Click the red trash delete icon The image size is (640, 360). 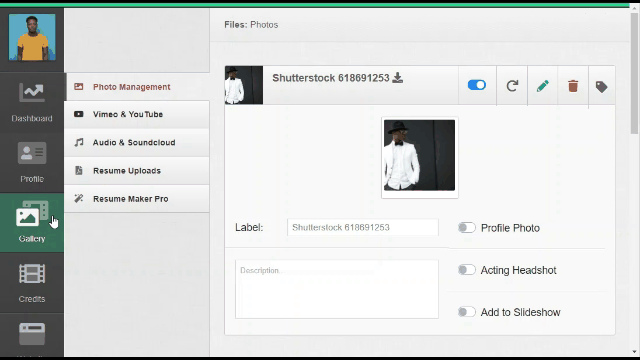[573, 86]
